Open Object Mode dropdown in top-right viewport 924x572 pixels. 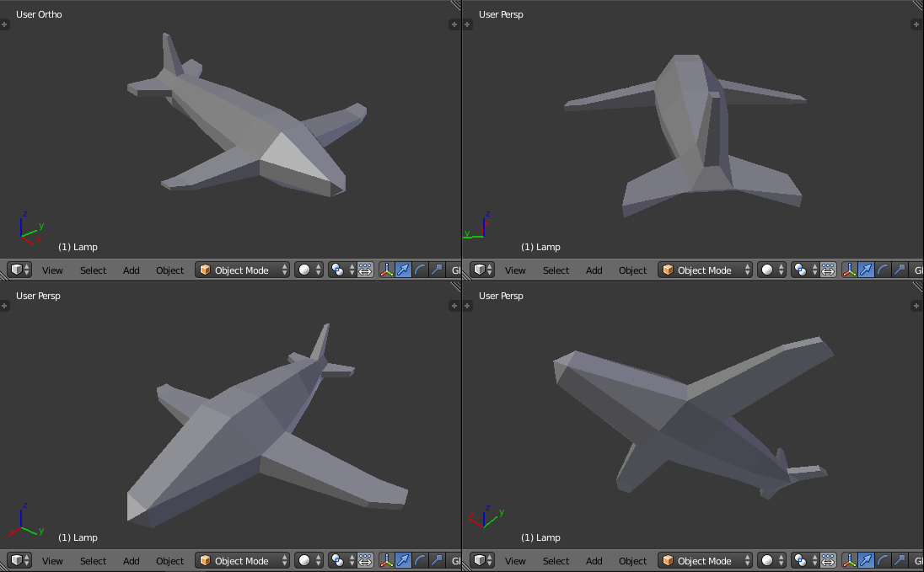pos(705,270)
